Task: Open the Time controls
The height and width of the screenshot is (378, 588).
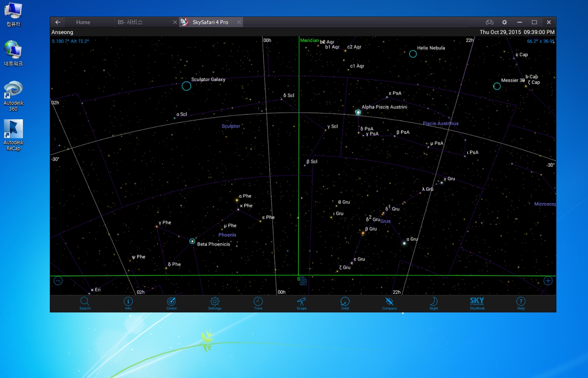Action: click(x=258, y=303)
